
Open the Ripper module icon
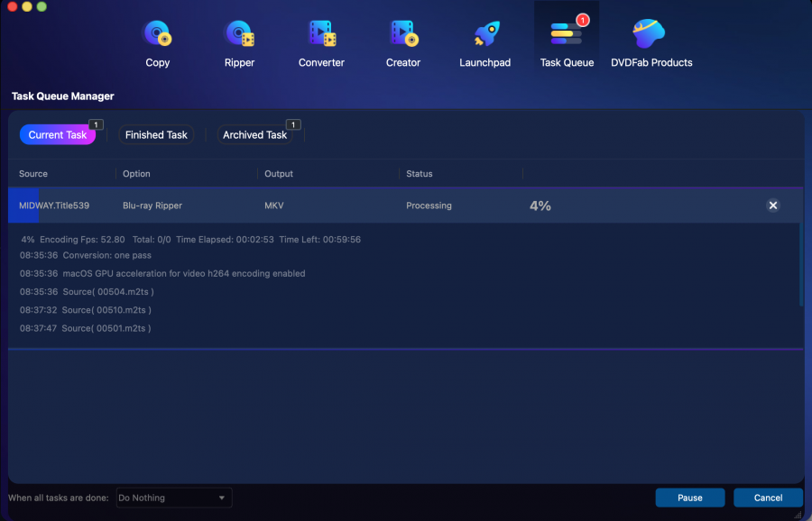pyautogui.click(x=239, y=35)
